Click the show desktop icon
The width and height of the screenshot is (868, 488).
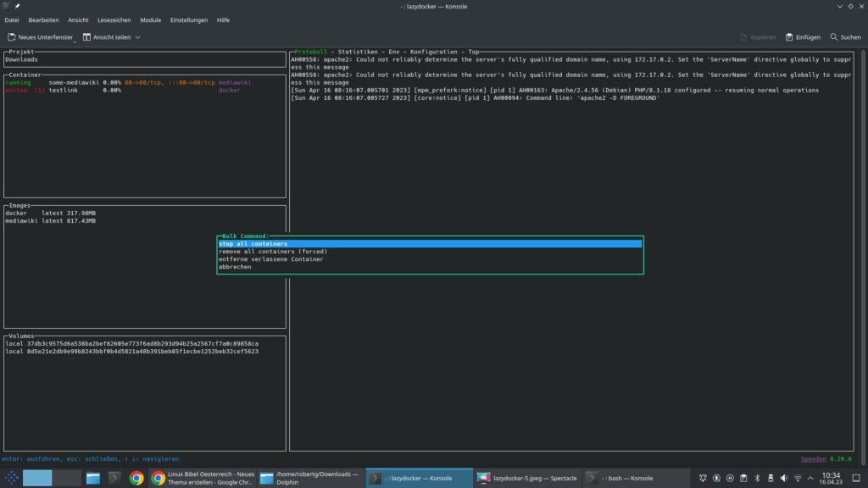click(856, 478)
